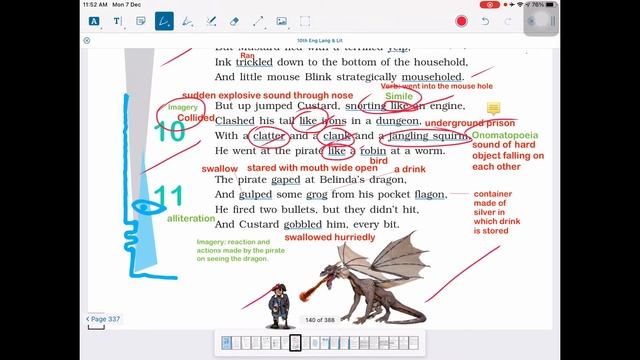Jump to the first blue page thumbnail
The image size is (640, 360).
click(227, 343)
